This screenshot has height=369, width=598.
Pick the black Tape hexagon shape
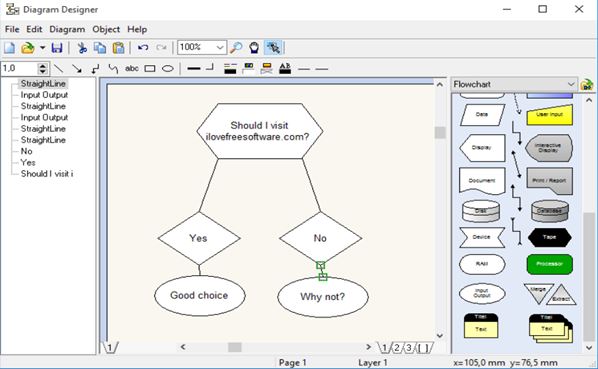550,237
